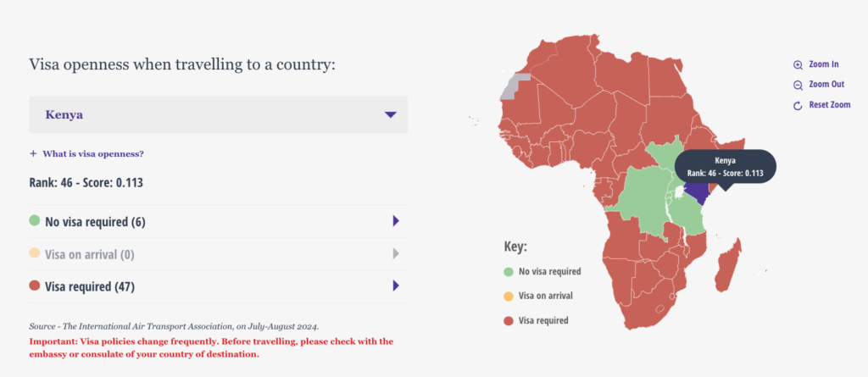Click the grey Western Sahara region on map

[x=515, y=86]
